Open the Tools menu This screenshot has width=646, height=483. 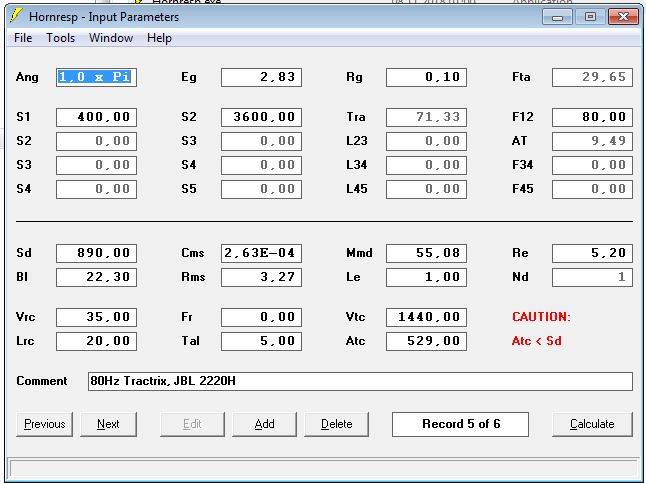(61, 38)
